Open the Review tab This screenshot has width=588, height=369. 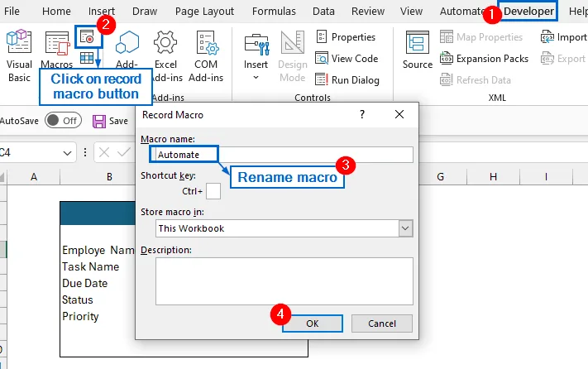[368, 12]
